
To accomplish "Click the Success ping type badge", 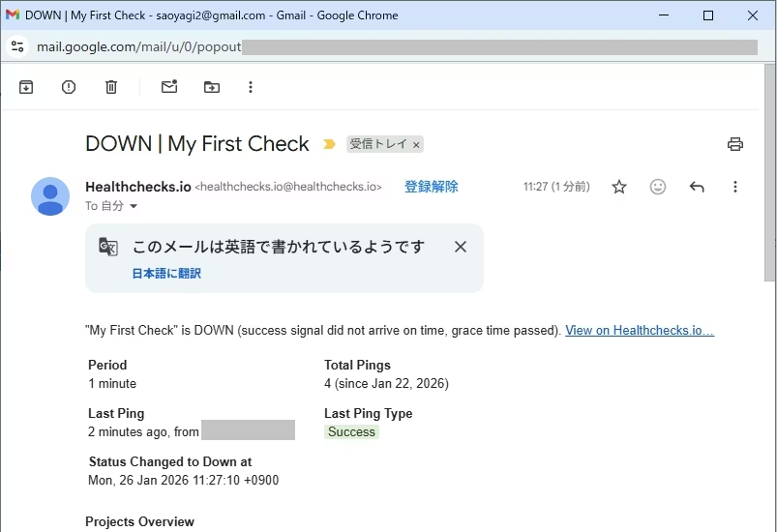I will (x=351, y=432).
